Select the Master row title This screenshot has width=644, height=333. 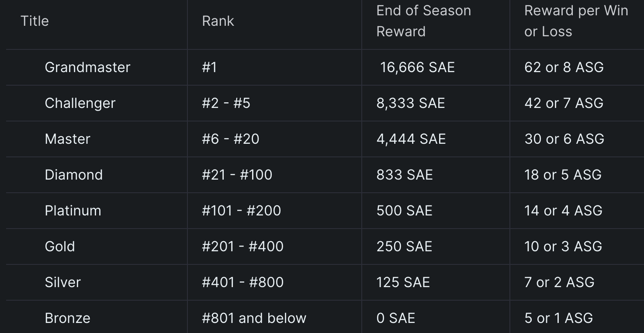pyautogui.click(x=67, y=139)
